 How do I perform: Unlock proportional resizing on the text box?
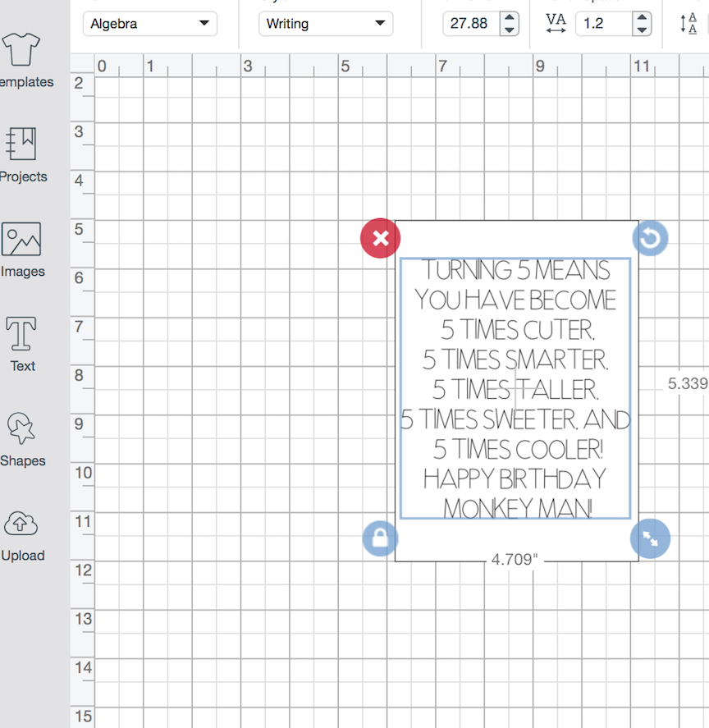380,539
